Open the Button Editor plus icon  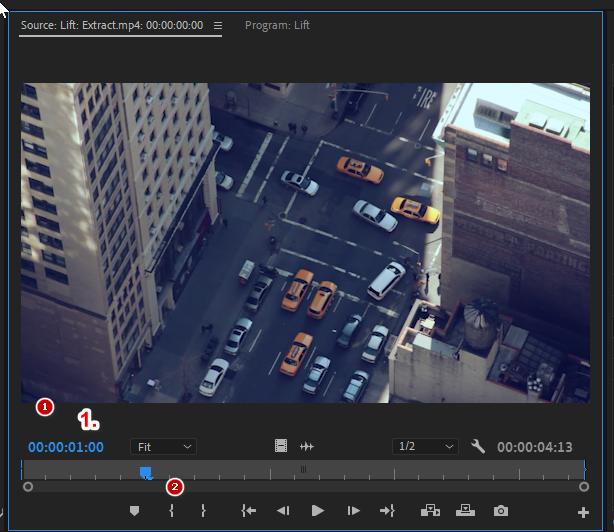583,512
